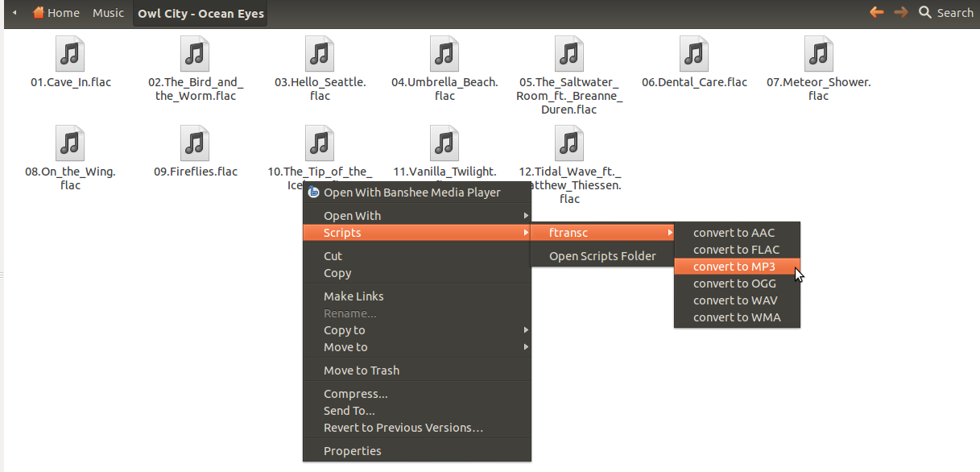Click the 08.On_the_Wing.flac file name
Viewport: 980px width, 472px height.
click(71, 178)
